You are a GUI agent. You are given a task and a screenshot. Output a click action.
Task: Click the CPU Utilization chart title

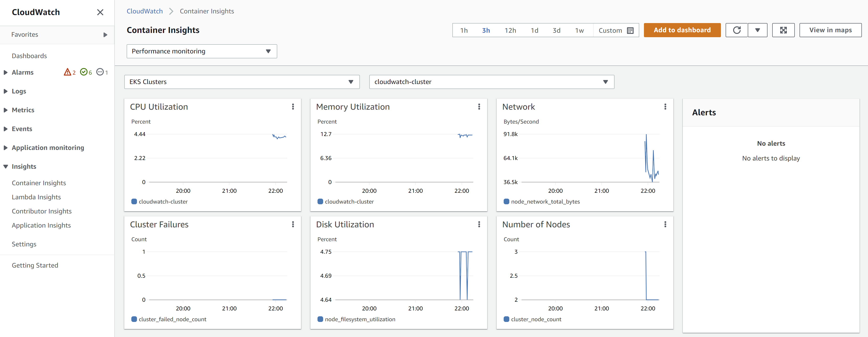click(159, 107)
